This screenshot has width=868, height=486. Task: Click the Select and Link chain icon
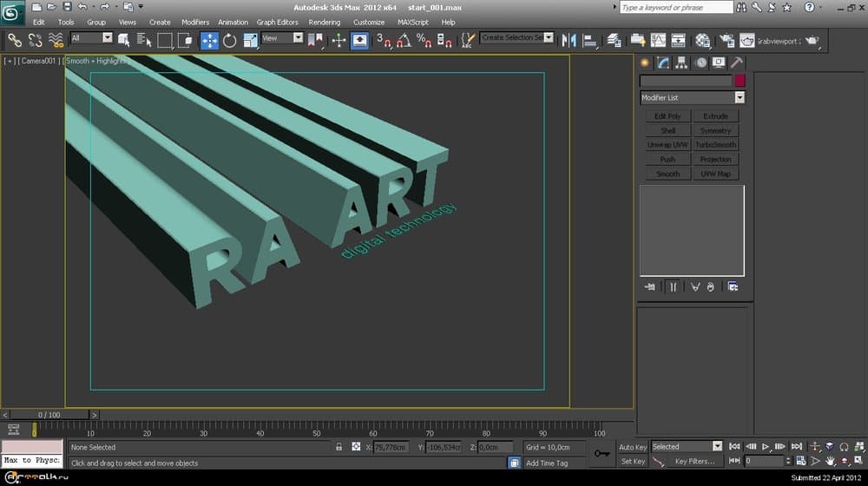(15, 40)
